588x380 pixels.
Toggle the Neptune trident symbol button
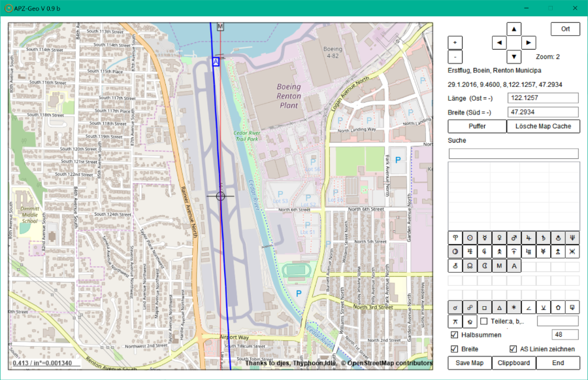pyautogui.click(x=572, y=237)
